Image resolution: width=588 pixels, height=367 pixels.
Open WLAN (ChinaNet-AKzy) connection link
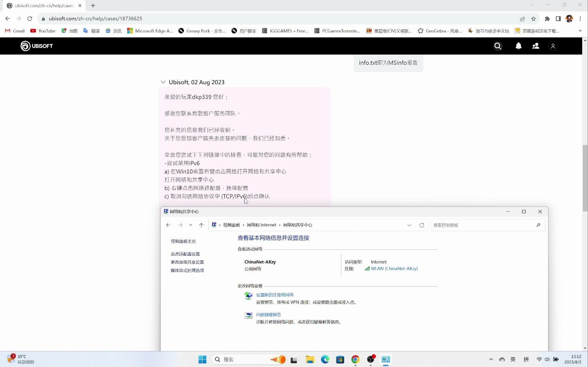pos(394,269)
